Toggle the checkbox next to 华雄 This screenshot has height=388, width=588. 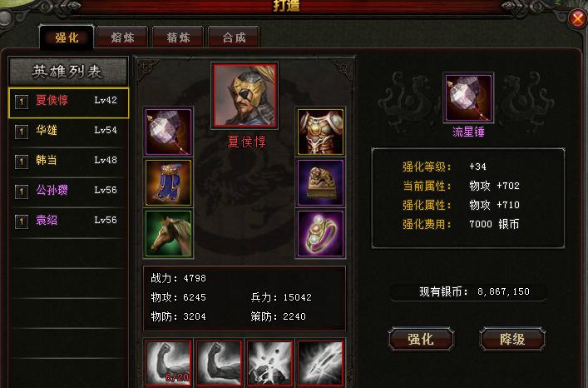pos(22,132)
